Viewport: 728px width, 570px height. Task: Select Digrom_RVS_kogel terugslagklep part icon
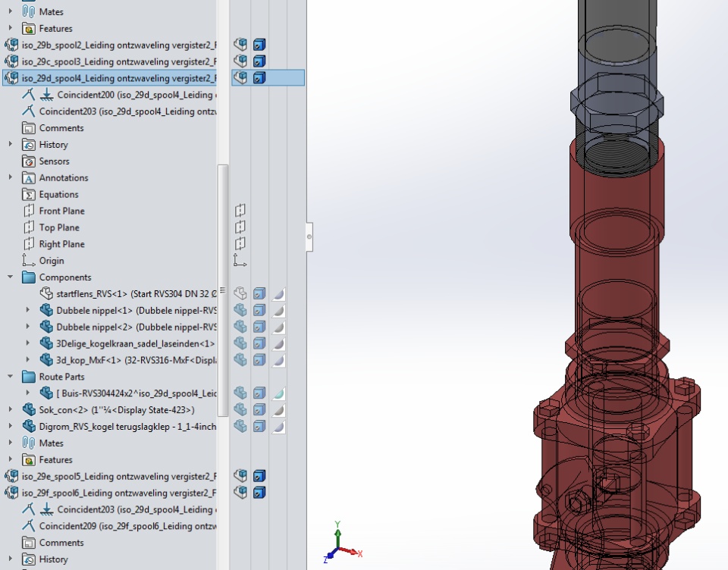[28, 426]
